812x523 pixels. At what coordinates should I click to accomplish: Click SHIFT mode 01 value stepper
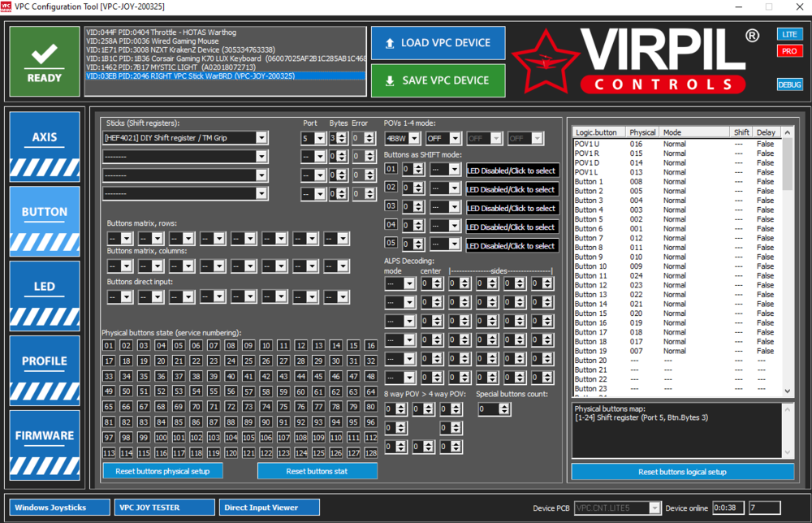click(418, 170)
